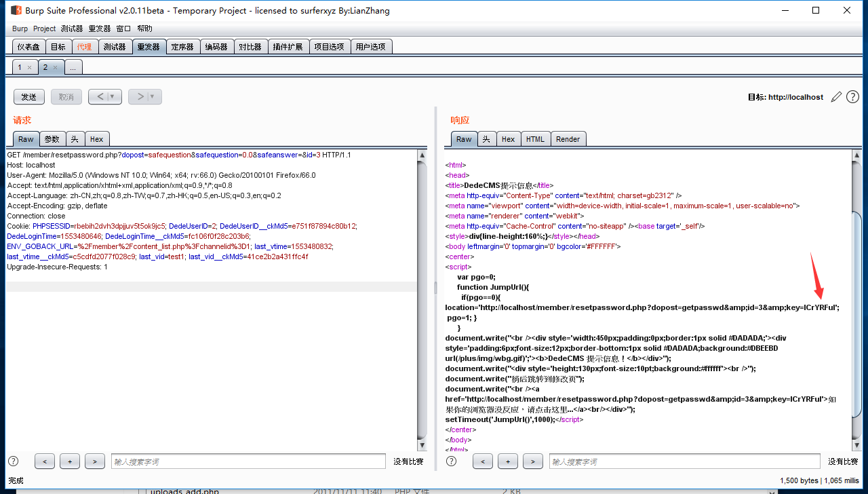The height and width of the screenshot is (494, 868).
Task: Click the 'Upgrade-Insecure-Requests: 1' line
Action: point(57,267)
